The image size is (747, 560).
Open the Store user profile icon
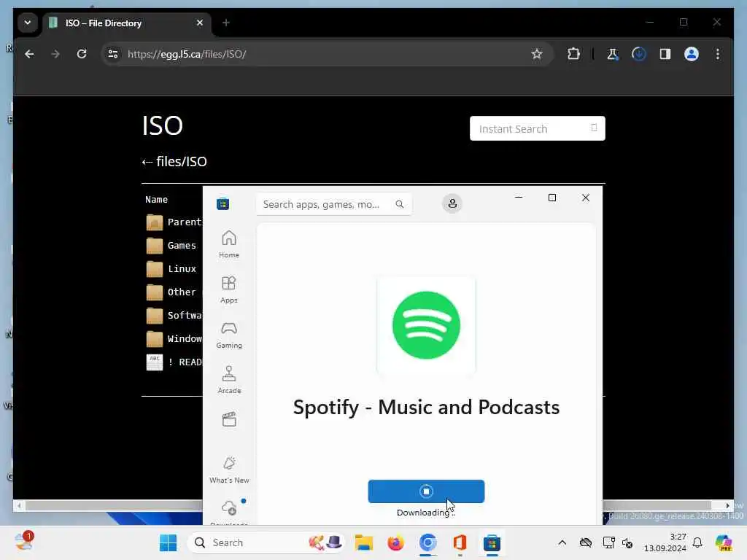pyautogui.click(x=452, y=204)
